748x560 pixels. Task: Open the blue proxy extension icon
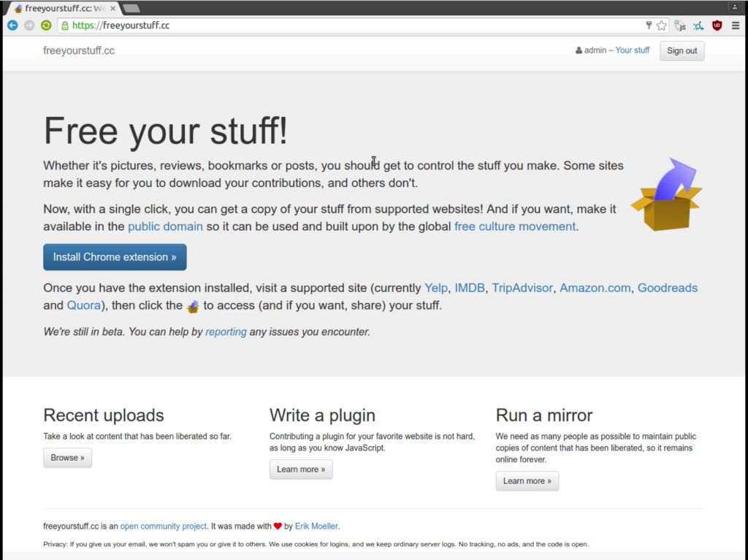(698, 25)
